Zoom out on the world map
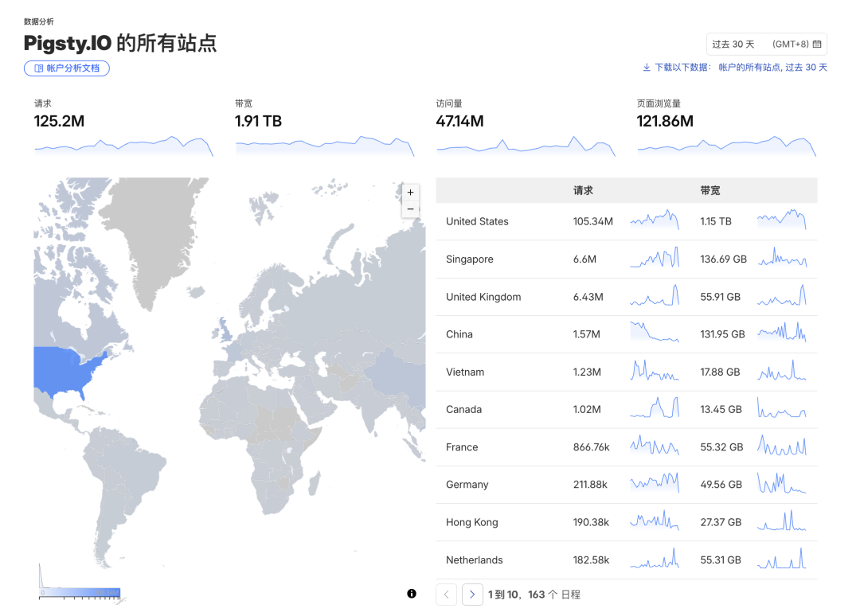Screen dimensions: 860x616 410,209
